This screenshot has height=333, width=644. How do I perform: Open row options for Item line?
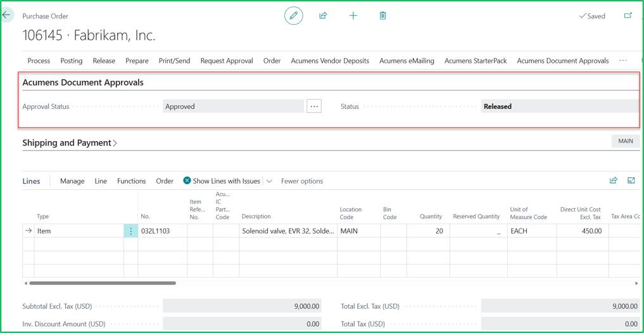point(130,231)
